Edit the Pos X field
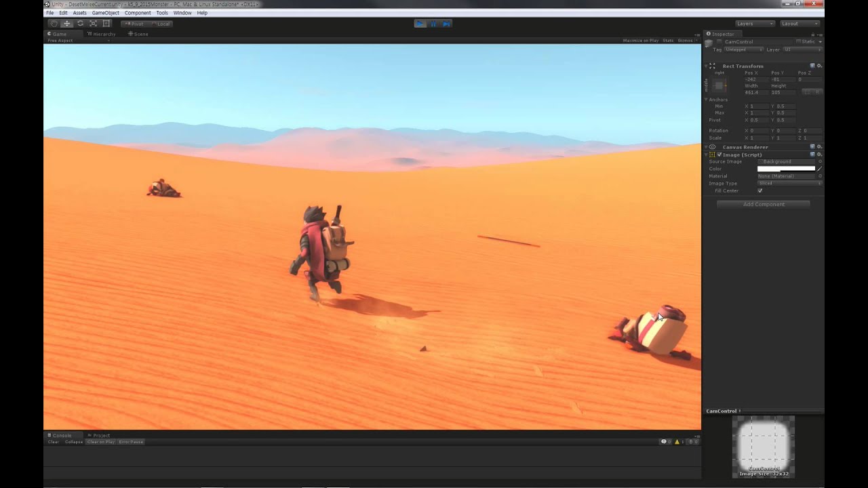The height and width of the screenshot is (488, 868). (756, 79)
